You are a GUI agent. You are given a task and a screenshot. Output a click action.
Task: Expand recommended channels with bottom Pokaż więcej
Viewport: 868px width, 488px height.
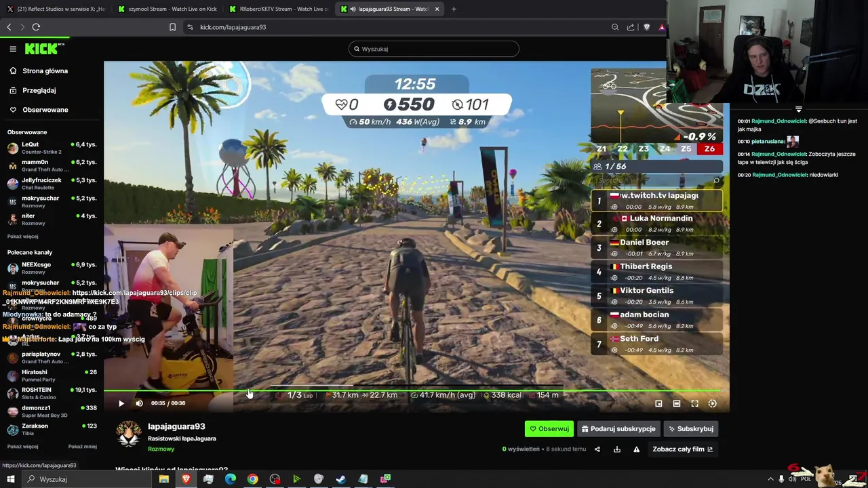(x=22, y=447)
